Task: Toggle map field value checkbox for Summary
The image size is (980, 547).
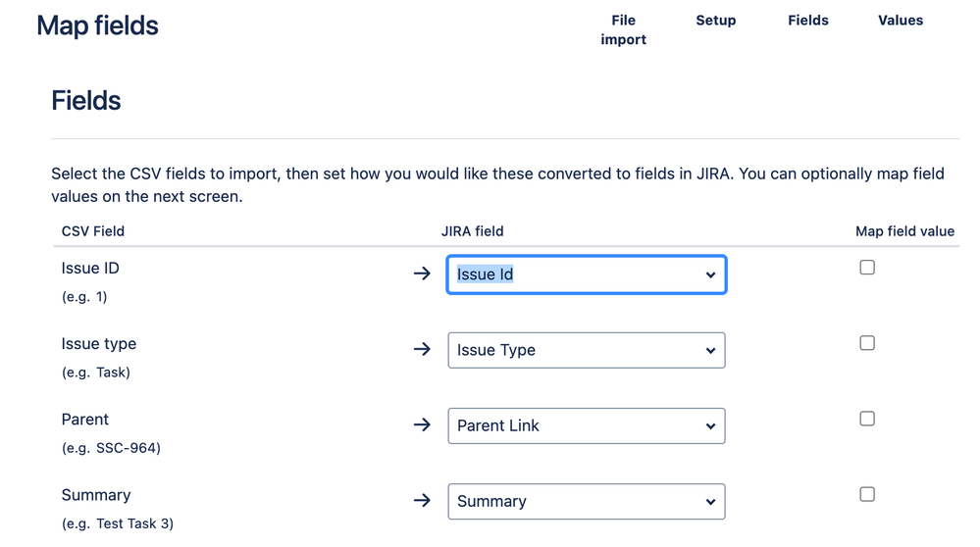Action: point(867,494)
